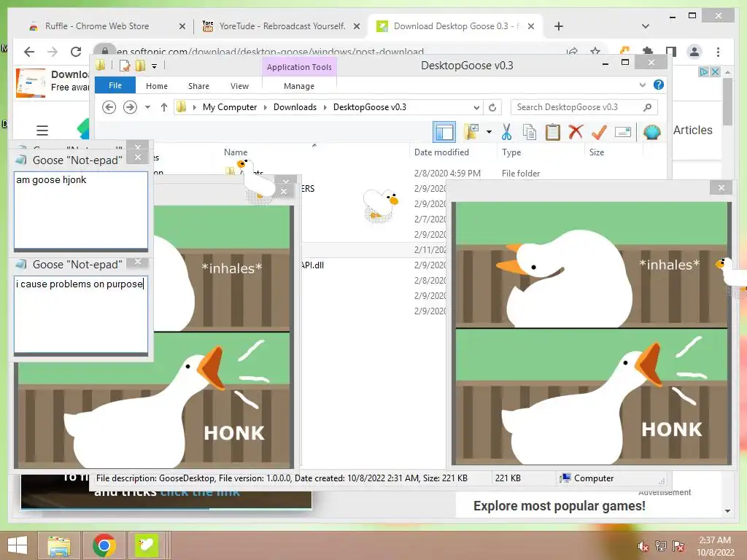Click the orange checkmark Properties icon
The image size is (747, 560).
[x=599, y=132]
